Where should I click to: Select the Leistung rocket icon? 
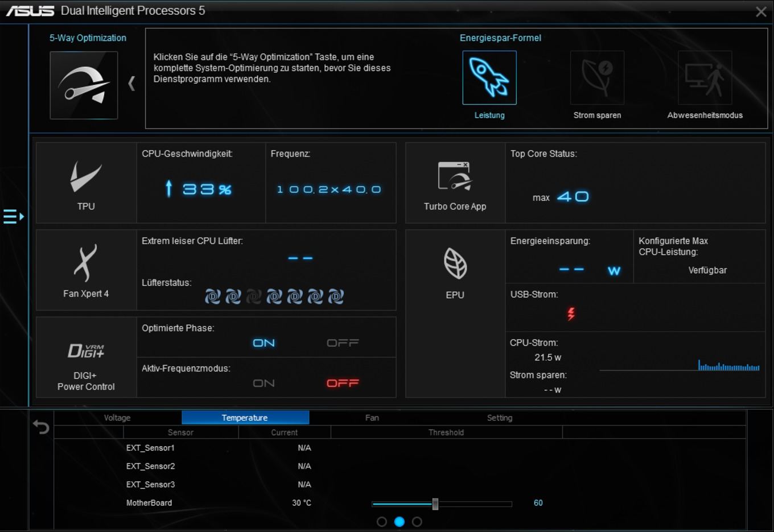click(489, 77)
